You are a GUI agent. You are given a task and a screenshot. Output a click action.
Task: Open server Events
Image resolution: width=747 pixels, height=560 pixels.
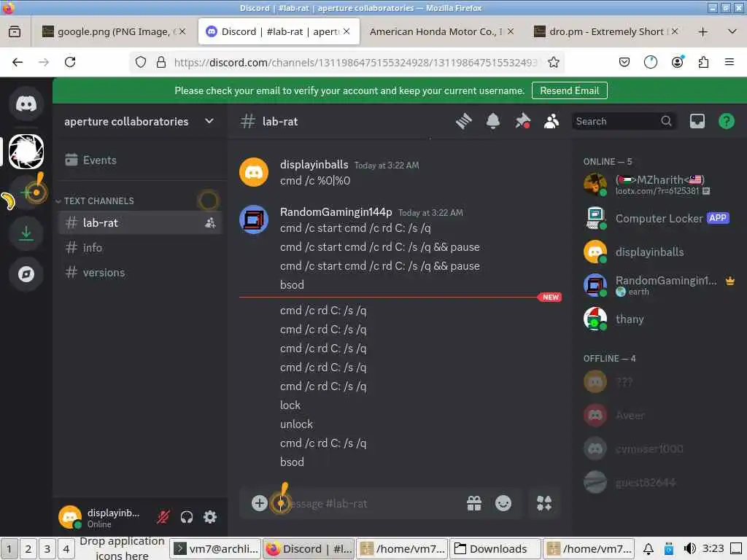(141, 160)
